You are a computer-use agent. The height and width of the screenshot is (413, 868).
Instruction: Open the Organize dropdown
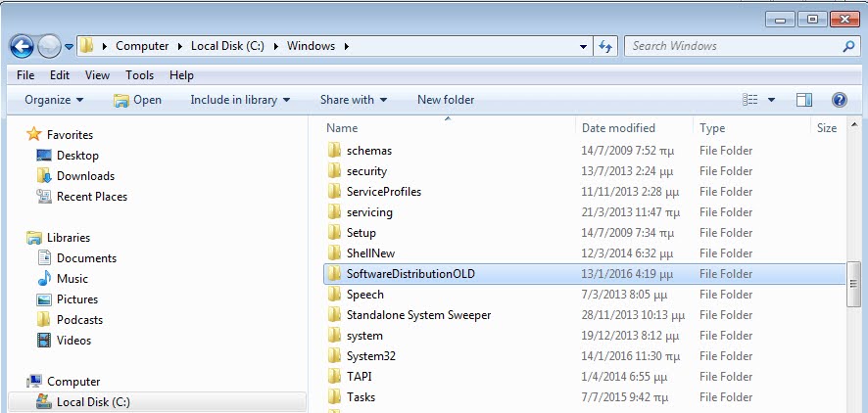pos(54,100)
